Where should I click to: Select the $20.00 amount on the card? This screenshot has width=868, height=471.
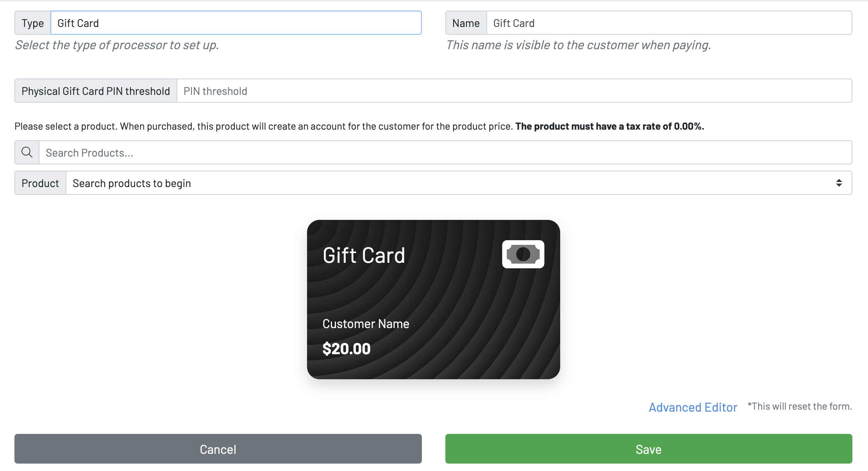346,348
